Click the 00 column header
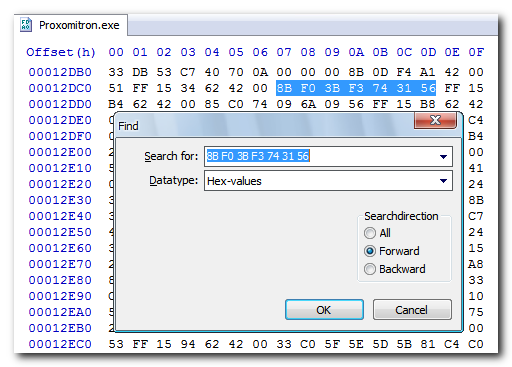 [116, 52]
